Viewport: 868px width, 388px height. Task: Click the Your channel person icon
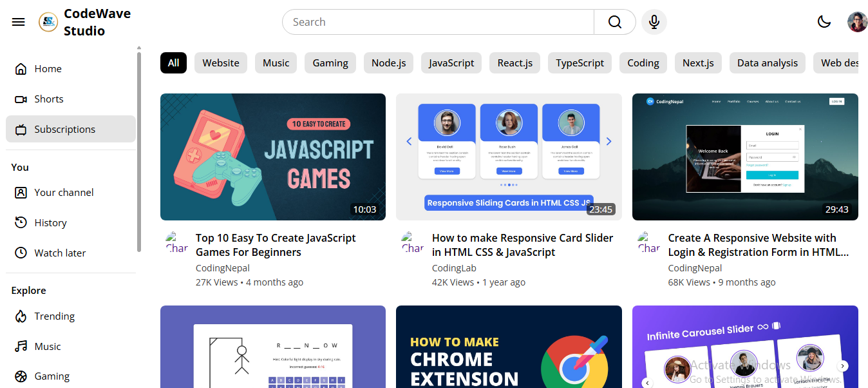(21, 193)
